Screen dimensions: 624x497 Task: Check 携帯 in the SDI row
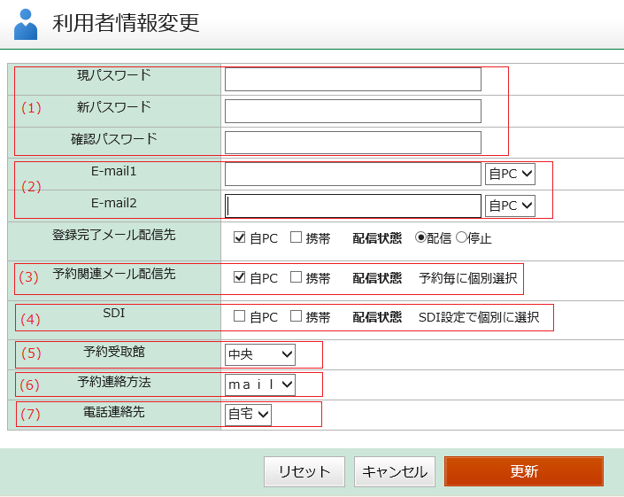point(296,316)
